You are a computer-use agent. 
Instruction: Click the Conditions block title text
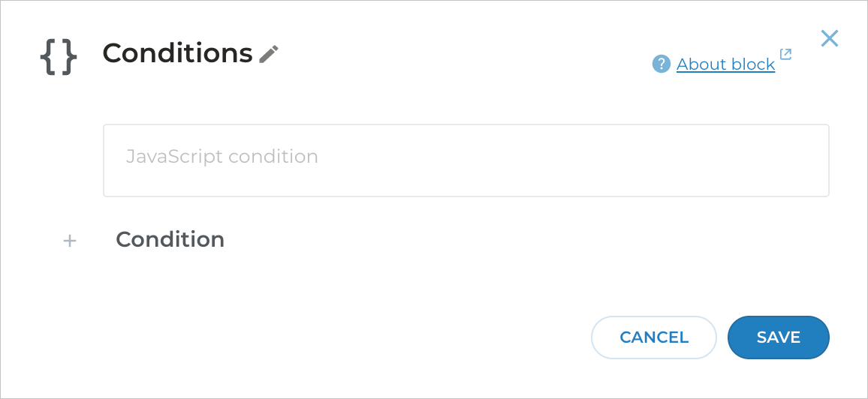click(177, 53)
